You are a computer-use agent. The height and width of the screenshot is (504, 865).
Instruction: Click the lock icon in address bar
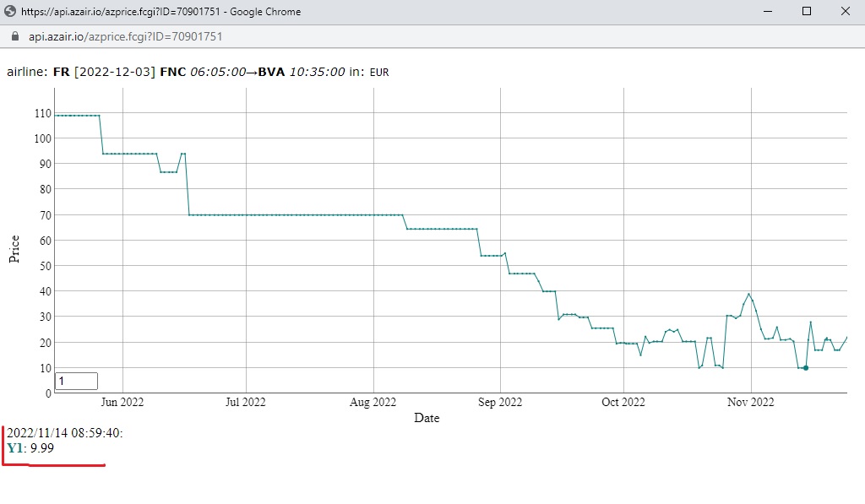[15, 36]
